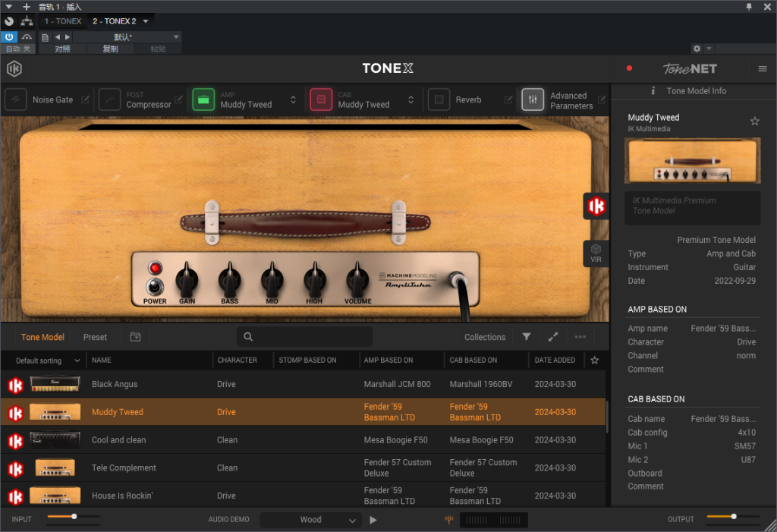Image resolution: width=777 pixels, height=532 pixels.
Task: Click the Black Angus amp thumbnail
Action: tap(55, 384)
